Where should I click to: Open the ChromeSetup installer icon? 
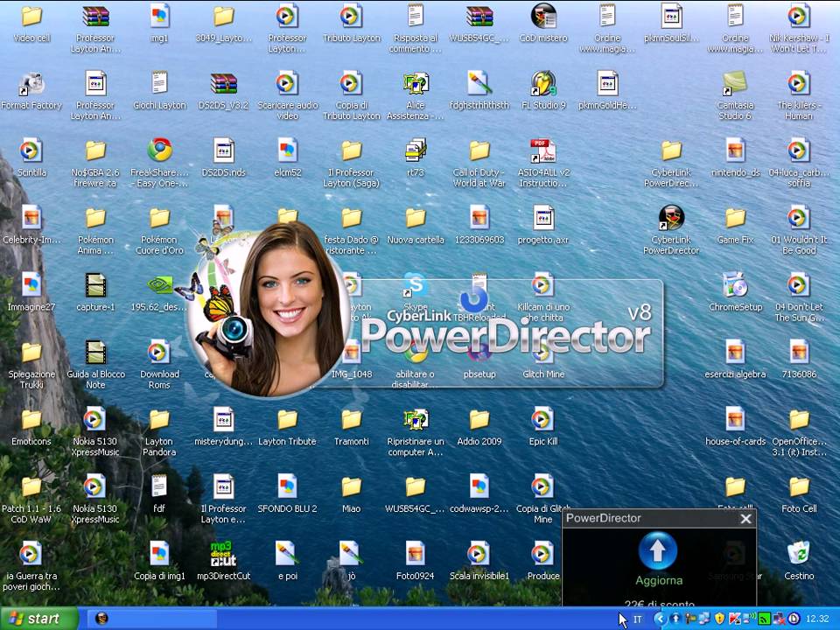coord(735,285)
